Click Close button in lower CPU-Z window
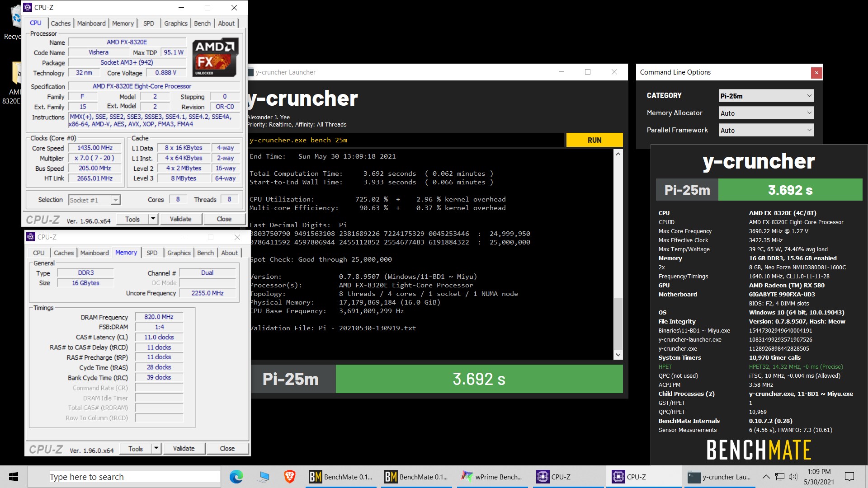 coord(227,449)
